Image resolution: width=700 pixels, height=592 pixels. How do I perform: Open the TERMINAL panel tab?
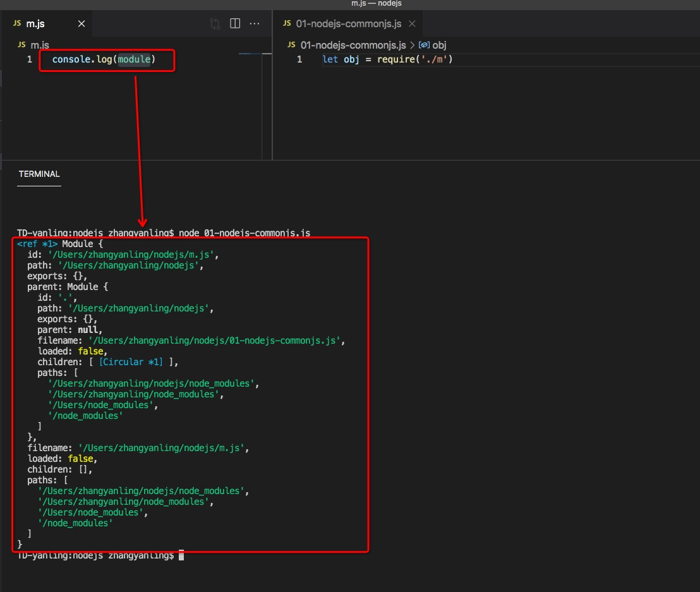click(x=39, y=174)
